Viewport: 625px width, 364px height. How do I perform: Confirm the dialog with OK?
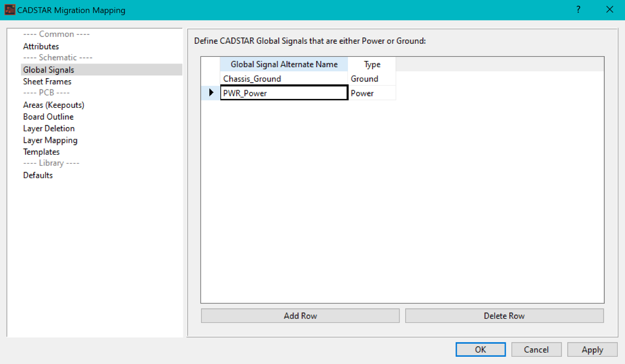pos(480,349)
